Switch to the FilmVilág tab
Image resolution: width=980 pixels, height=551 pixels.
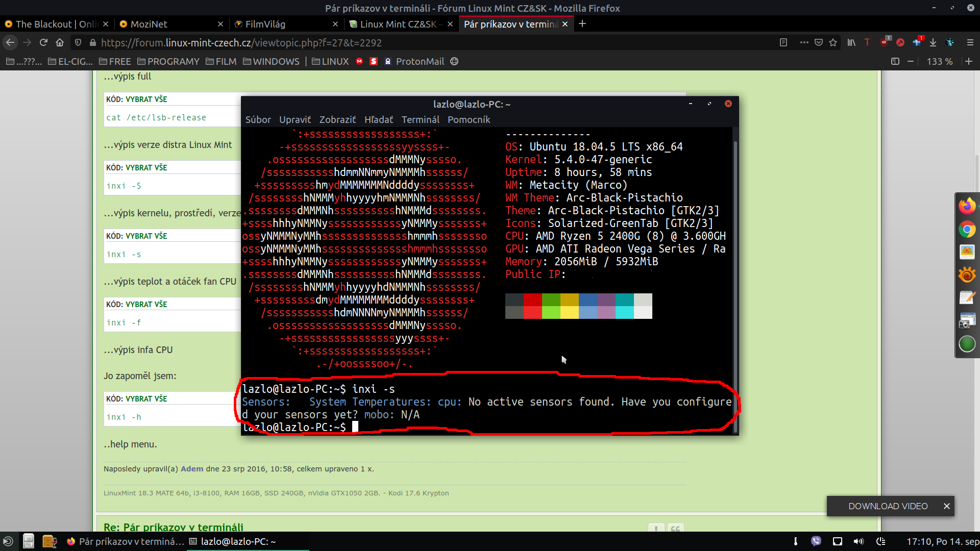[x=265, y=24]
